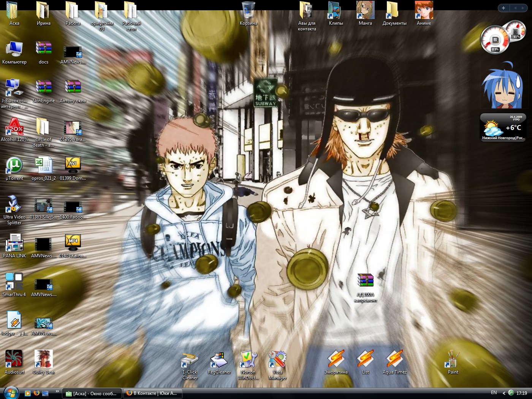Image resolution: width=532 pixels, height=399 pixels.
Task: Launch the Audiosurf game shortcut
Action: click(x=14, y=359)
